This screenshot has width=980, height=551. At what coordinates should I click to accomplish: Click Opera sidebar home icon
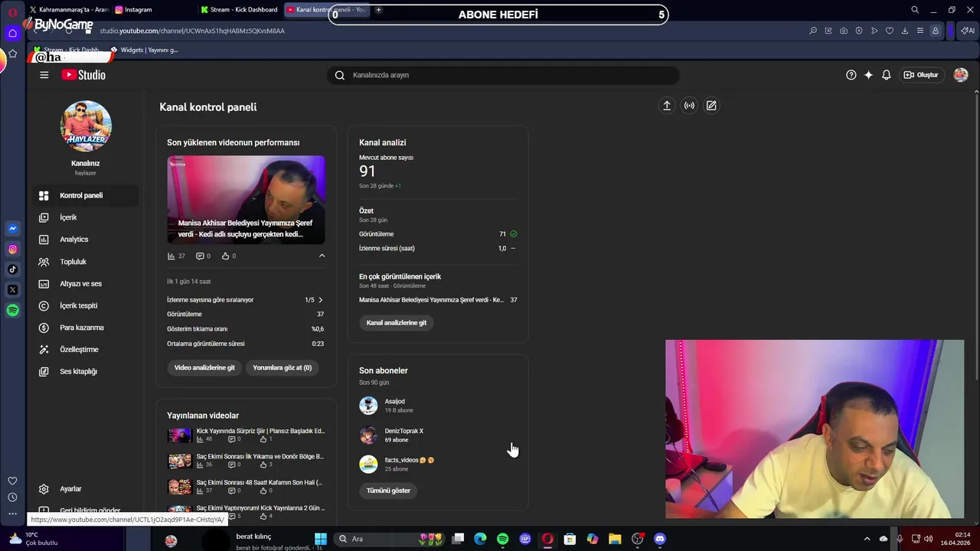click(12, 33)
